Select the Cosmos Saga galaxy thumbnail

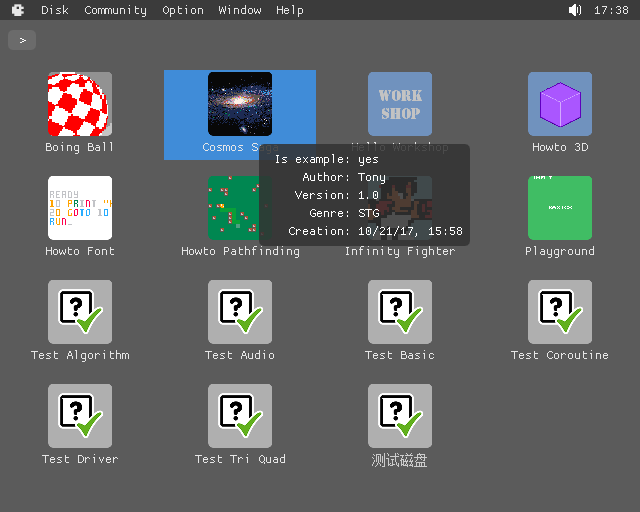click(240, 104)
